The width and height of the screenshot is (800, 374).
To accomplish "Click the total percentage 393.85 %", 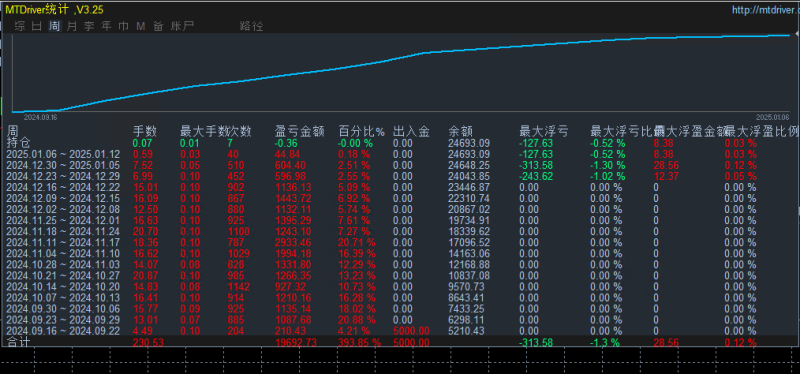I will (x=360, y=342).
